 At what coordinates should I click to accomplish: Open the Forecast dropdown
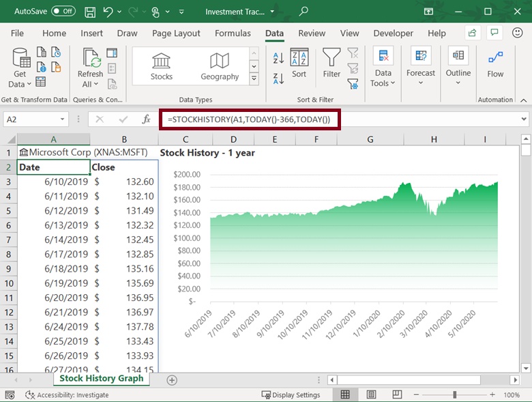421,66
